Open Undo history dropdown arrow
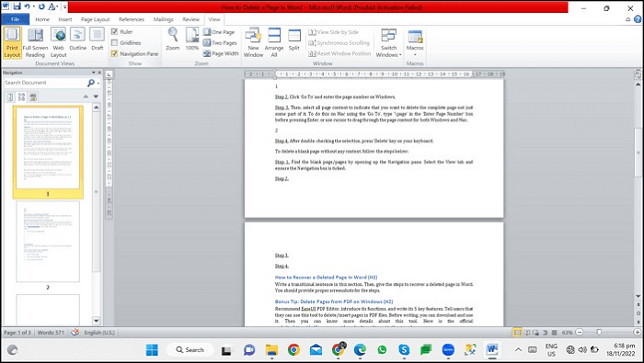Image resolution: width=644 pixels, height=363 pixels. point(33,6)
